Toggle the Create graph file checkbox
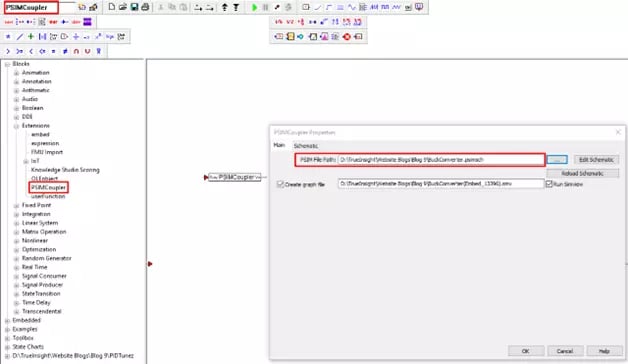 [x=280, y=184]
